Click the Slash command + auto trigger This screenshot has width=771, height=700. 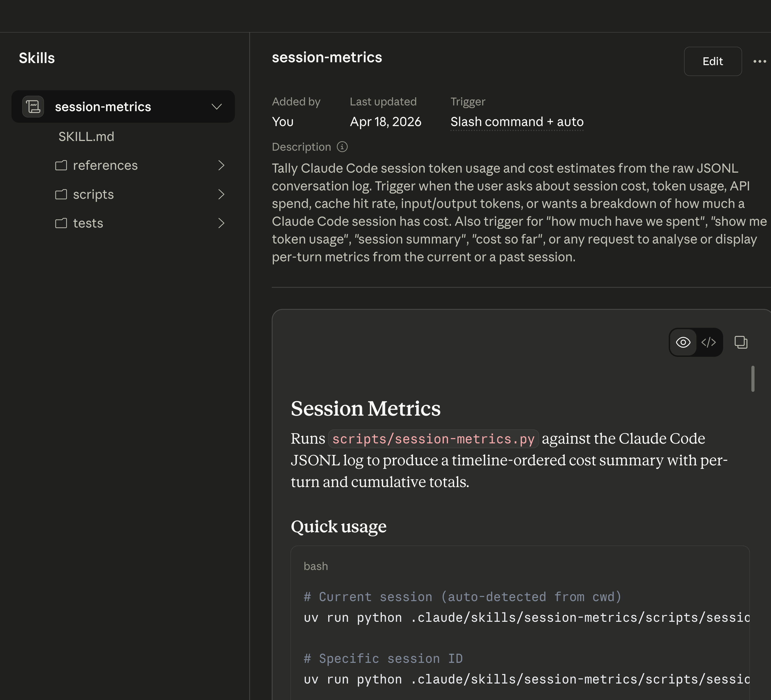(x=517, y=122)
